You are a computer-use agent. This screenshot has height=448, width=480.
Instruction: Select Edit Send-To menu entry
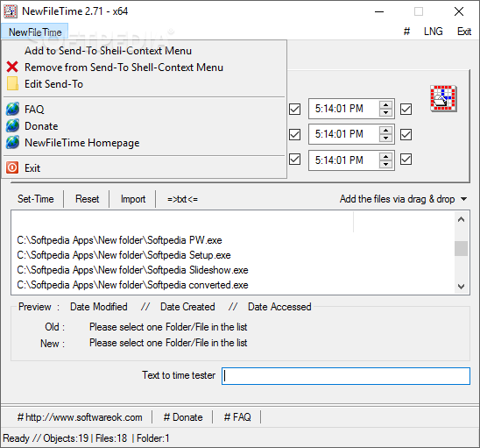(145, 84)
